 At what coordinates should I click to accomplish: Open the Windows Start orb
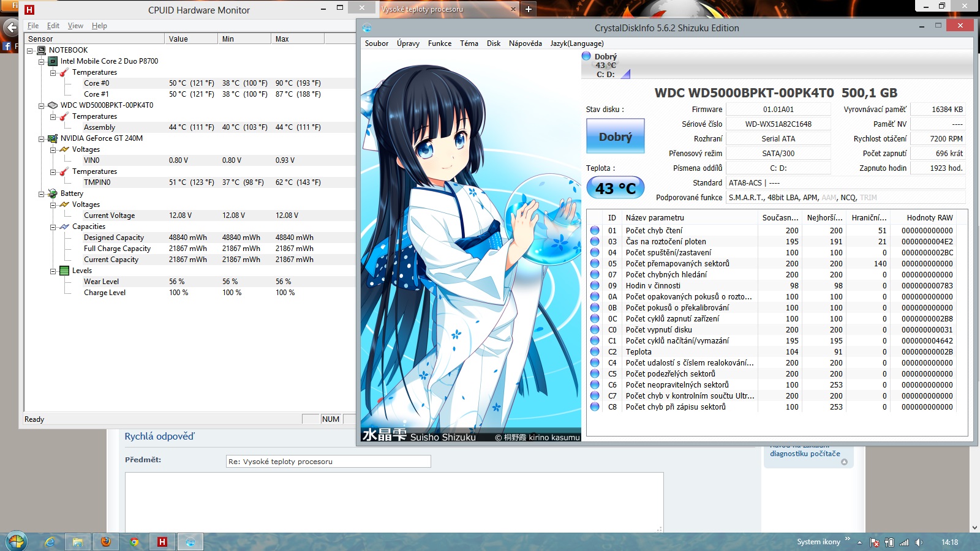pyautogui.click(x=16, y=542)
